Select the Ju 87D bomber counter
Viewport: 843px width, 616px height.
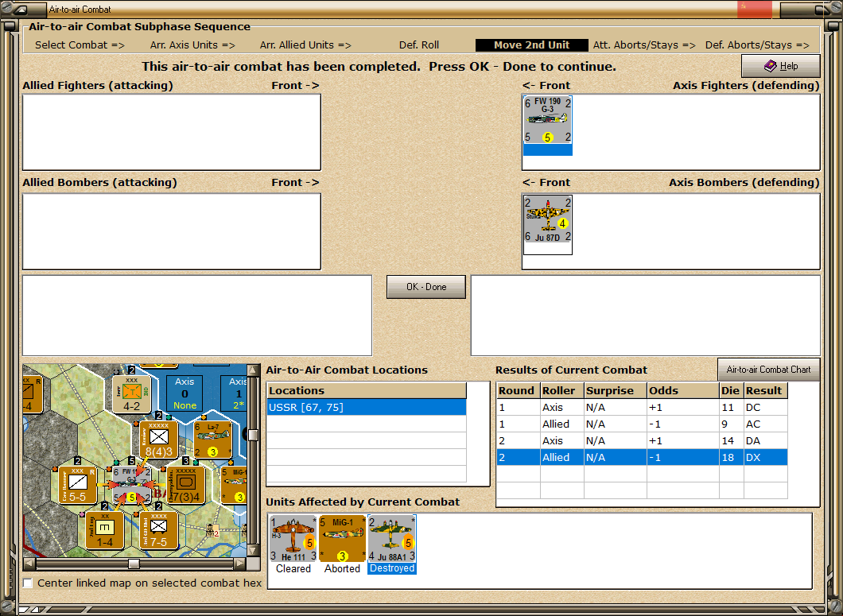coord(547,219)
